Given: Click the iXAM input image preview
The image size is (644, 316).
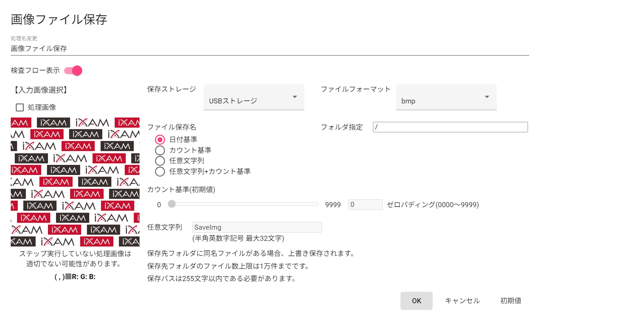Looking at the screenshot, I should click(75, 182).
